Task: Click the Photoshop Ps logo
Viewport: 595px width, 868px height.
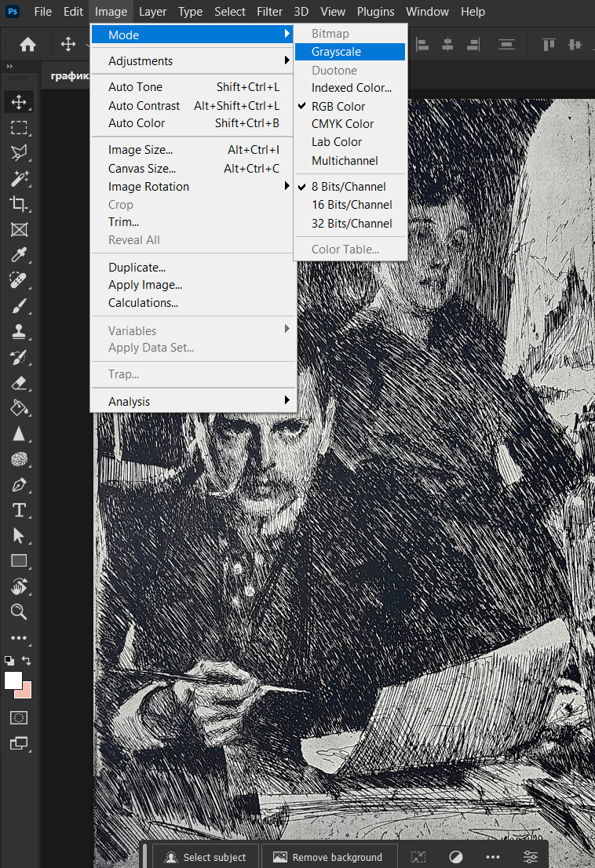Action: [x=13, y=11]
